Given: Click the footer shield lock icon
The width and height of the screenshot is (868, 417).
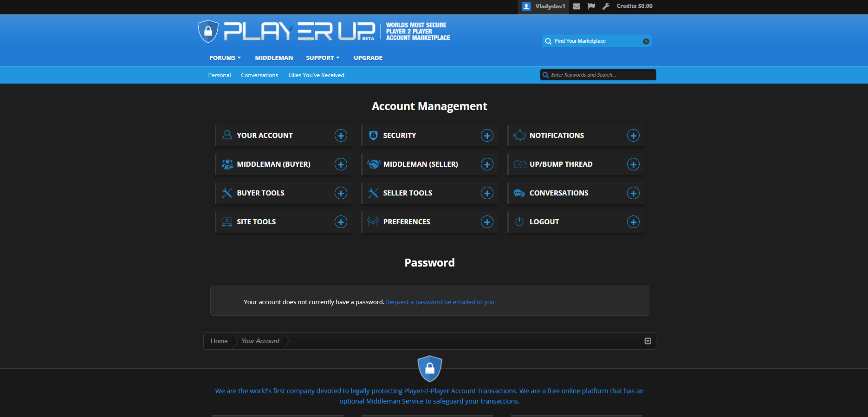Looking at the screenshot, I should tap(430, 369).
